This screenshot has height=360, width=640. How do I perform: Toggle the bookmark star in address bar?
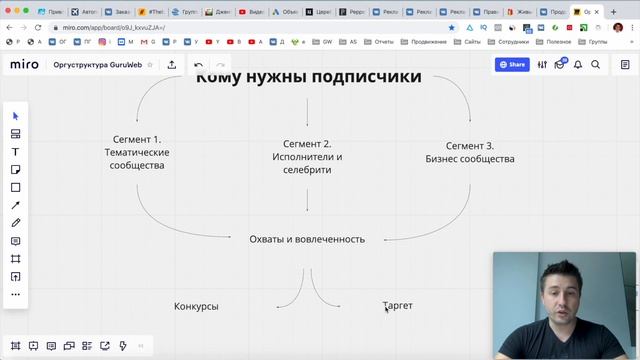(451, 27)
